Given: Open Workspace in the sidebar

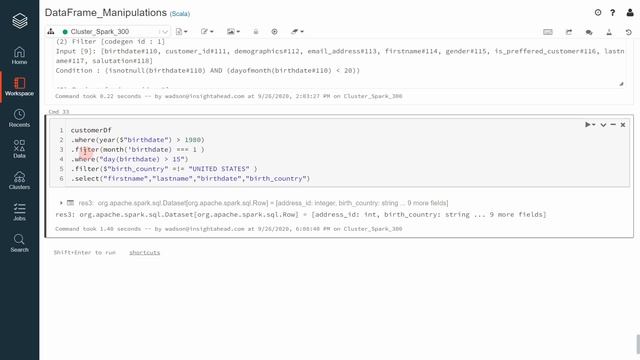Looking at the screenshot, I should coord(19,87).
